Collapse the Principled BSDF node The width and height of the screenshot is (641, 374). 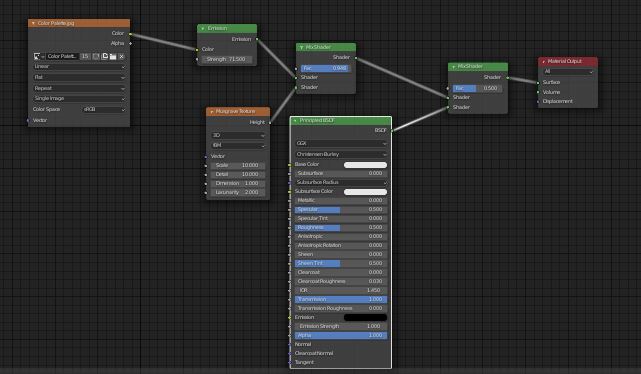click(x=295, y=121)
